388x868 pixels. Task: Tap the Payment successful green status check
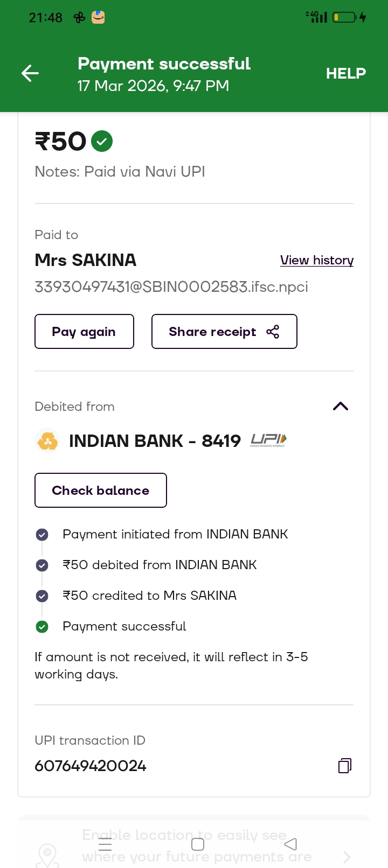[42, 627]
